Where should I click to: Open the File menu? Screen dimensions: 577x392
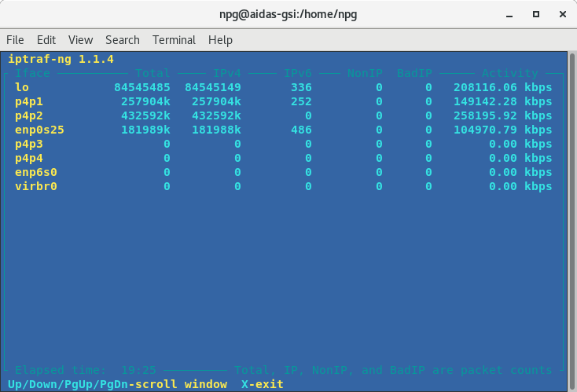tap(15, 40)
